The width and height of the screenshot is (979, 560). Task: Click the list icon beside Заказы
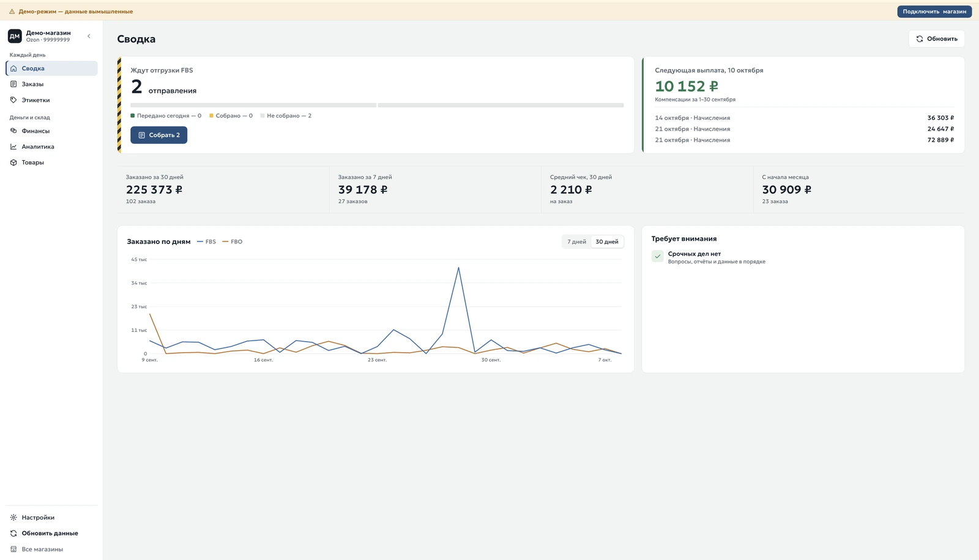pos(13,84)
